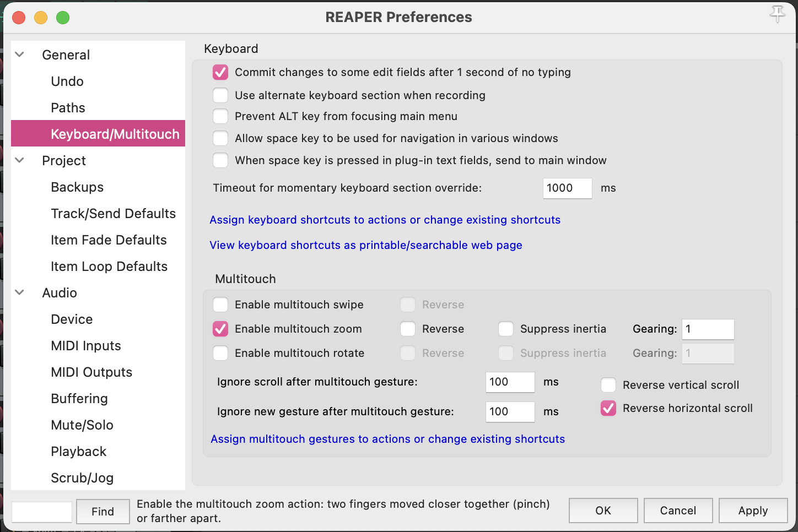Viewport: 798px width, 532px height.
Task: View keyboard shortcuts as printable web page
Action: pos(366,245)
